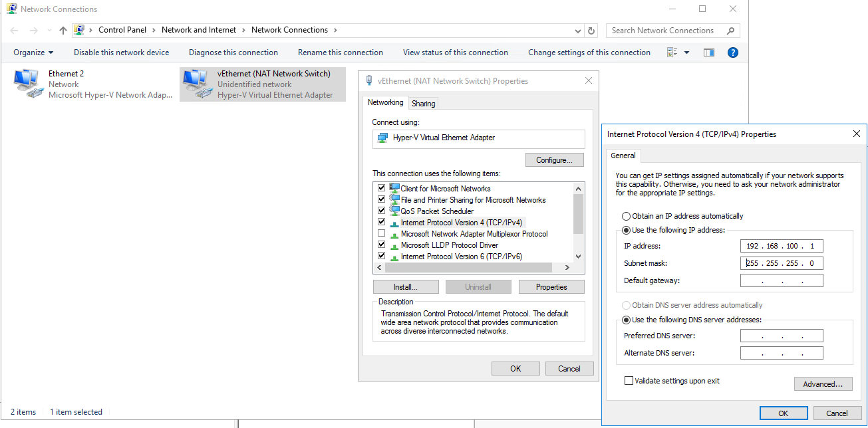Click the IP address field
This screenshot has height=428, width=868.
(x=782, y=246)
